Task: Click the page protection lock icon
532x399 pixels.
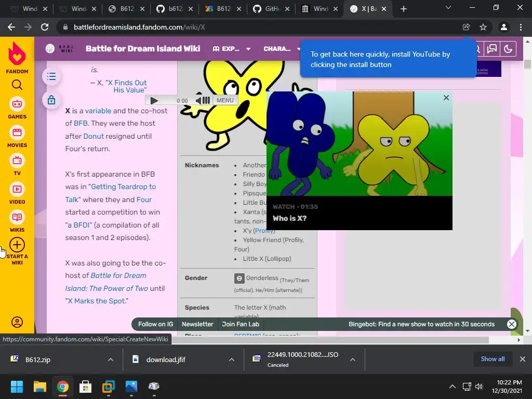Action: (51, 100)
